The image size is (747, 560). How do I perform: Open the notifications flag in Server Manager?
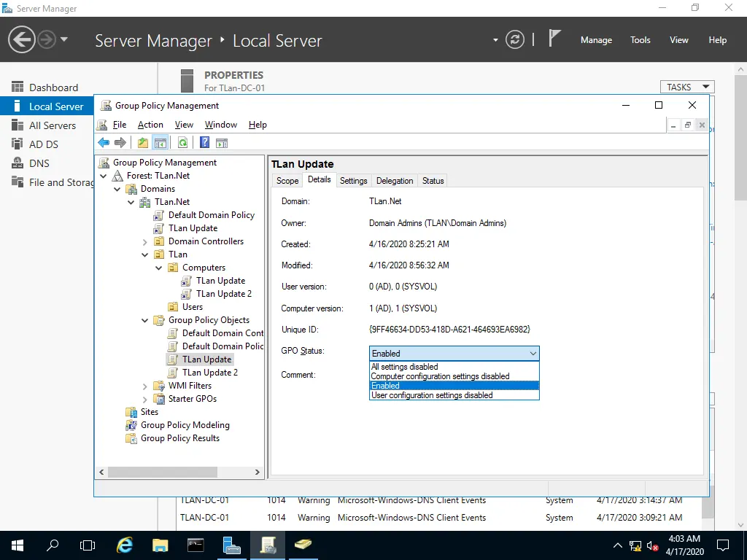pos(554,38)
